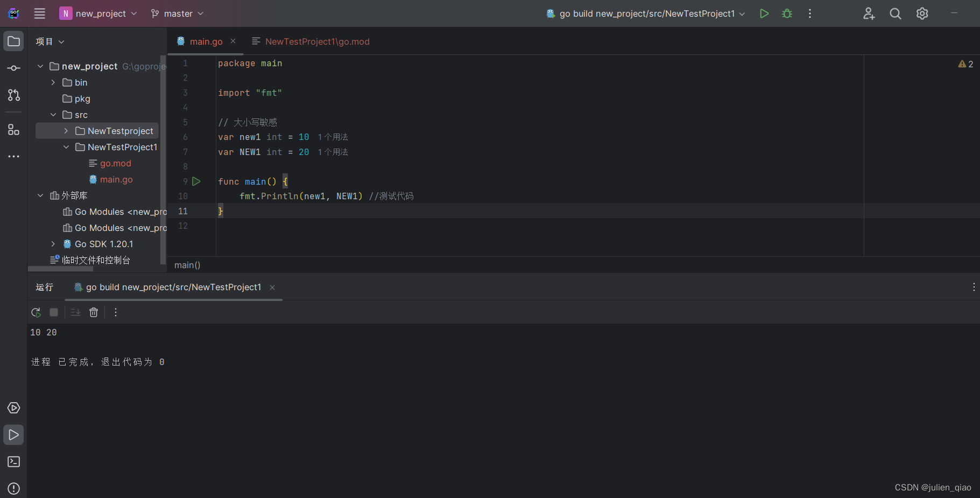Switch to NewTestProject1\go.mod tab
Screen dimensions: 980x498
pos(311,41)
